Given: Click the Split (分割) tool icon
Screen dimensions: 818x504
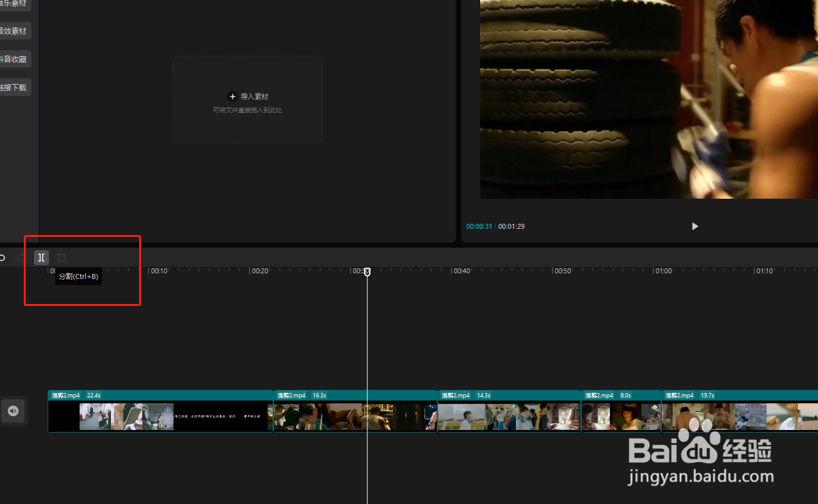Looking at the screenshot, I should pyautogui.click(x=41, y=258).
